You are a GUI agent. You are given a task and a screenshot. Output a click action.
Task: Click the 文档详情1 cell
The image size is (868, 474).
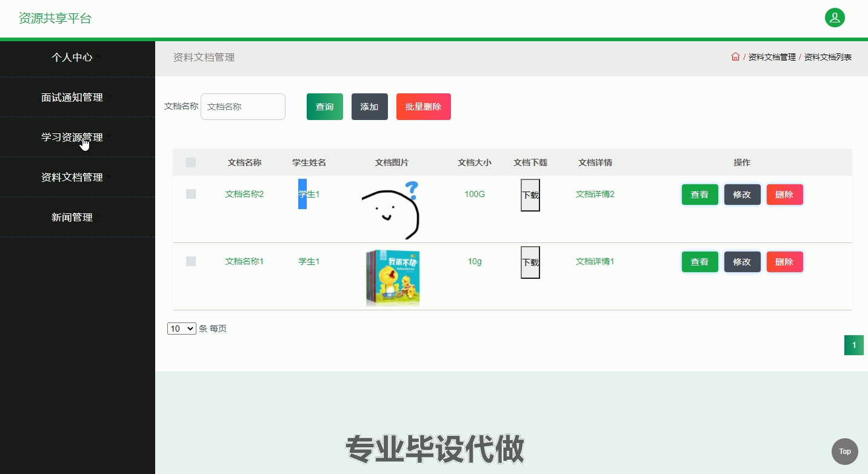595,261
